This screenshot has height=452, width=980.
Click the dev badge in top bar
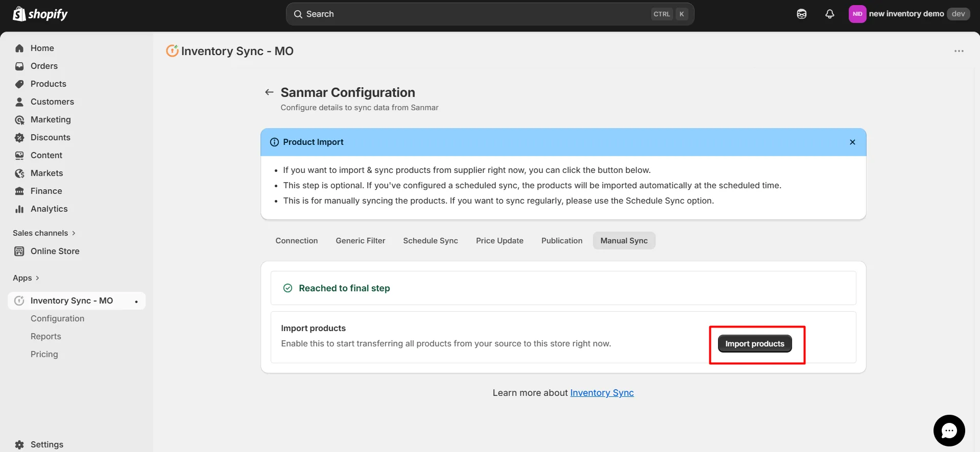[x=958, y=14]
